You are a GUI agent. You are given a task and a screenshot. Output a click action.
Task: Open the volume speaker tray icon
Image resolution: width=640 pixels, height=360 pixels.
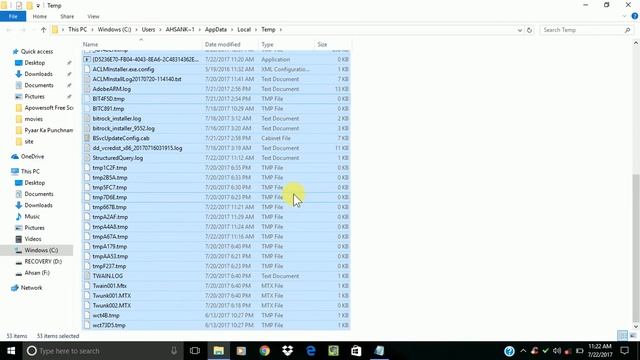(557, 351)
